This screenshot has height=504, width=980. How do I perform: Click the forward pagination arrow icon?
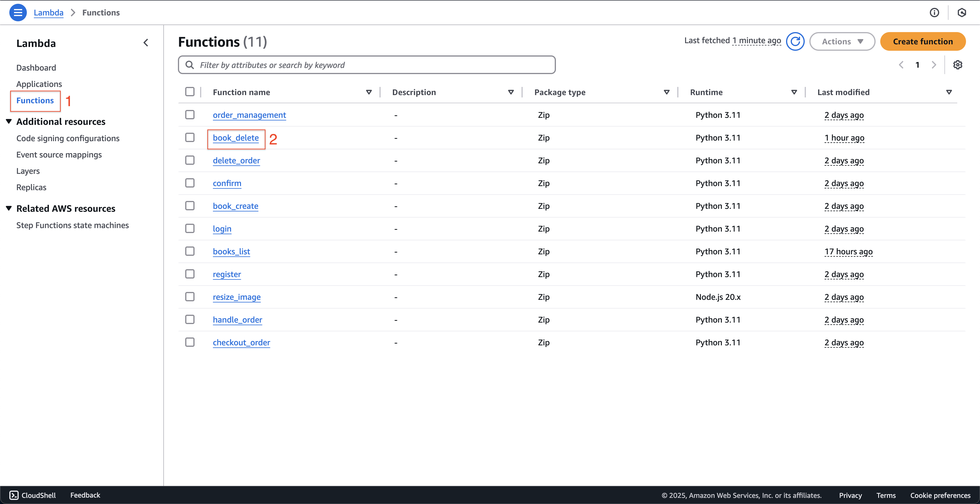click(x=934, y=64)
